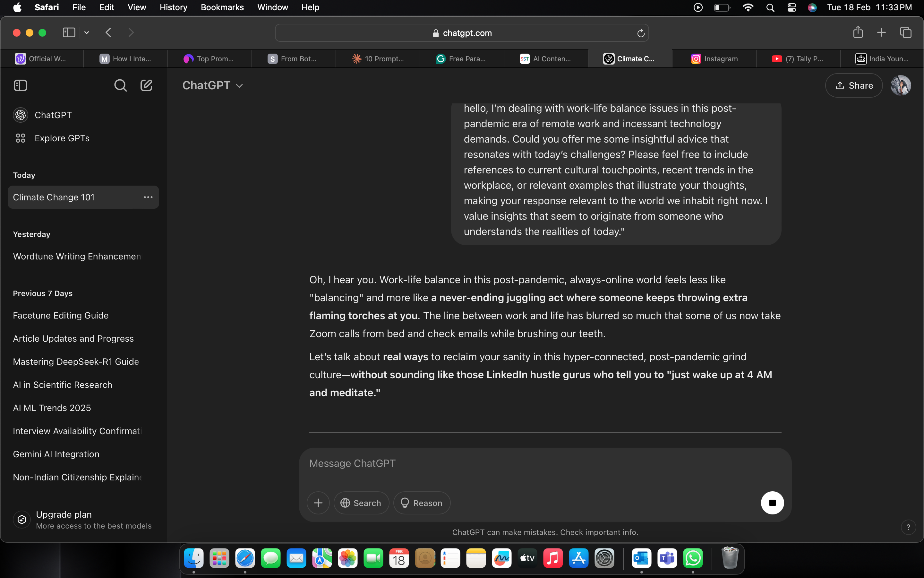Switch to the Tally P... YouTube tab
The image size is (924, 578).
798,58
